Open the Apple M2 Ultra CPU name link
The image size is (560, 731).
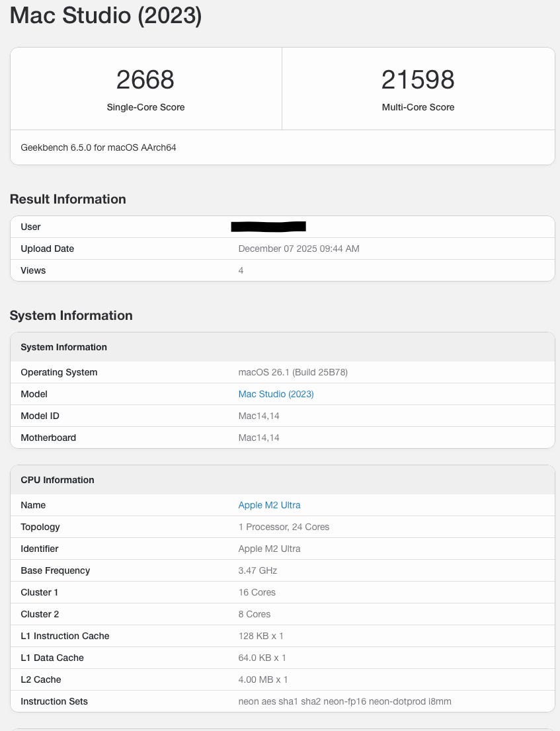pos(269,505)
